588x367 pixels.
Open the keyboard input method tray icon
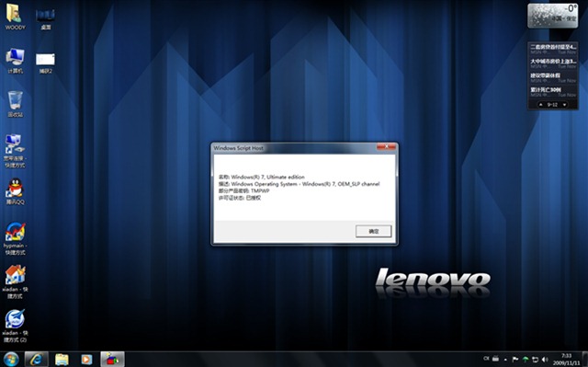pyautogui.click(x=495, y=359)
